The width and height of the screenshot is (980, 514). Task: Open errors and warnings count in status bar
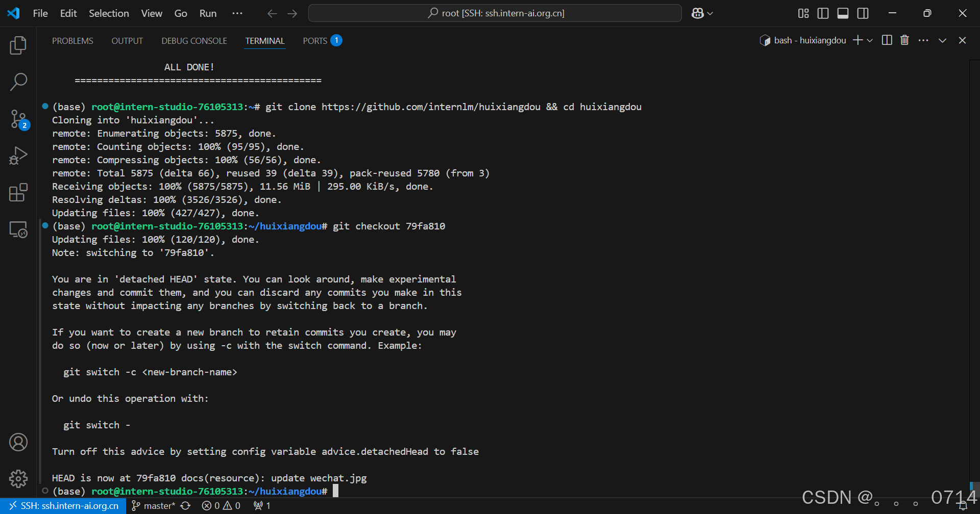[221, 506]
